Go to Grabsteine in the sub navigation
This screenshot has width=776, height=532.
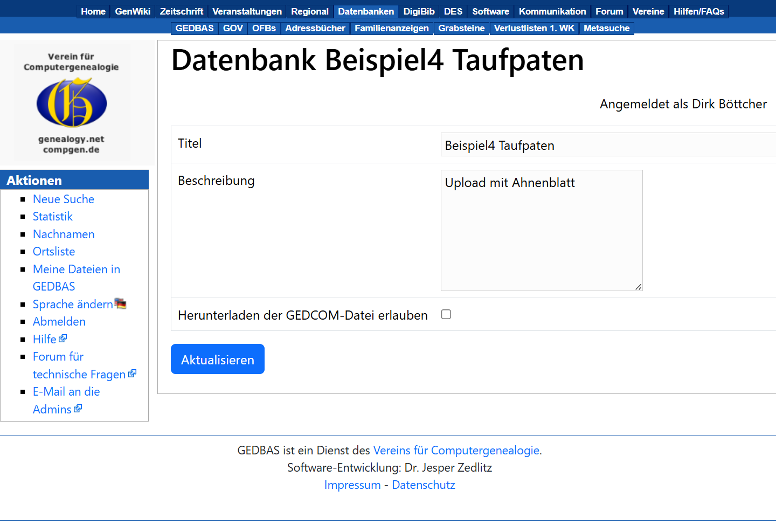tap(461, 28)
